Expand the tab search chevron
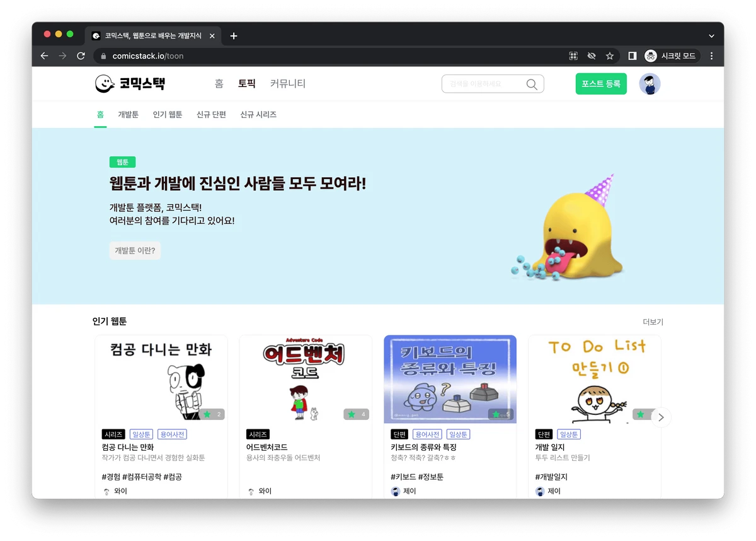Viewport: 756px width, 541px height. point(711,36)
